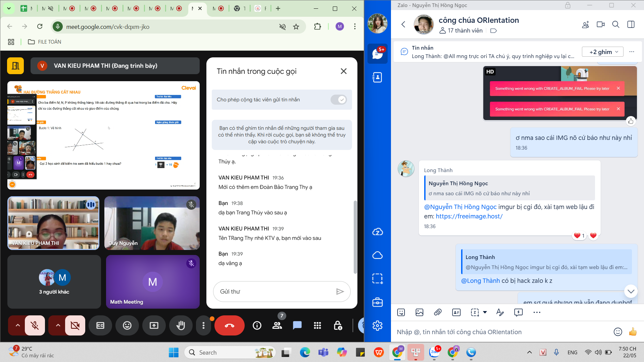Open Chrome extensions puzzle icon
644x362 pixels.
(317, 27)
